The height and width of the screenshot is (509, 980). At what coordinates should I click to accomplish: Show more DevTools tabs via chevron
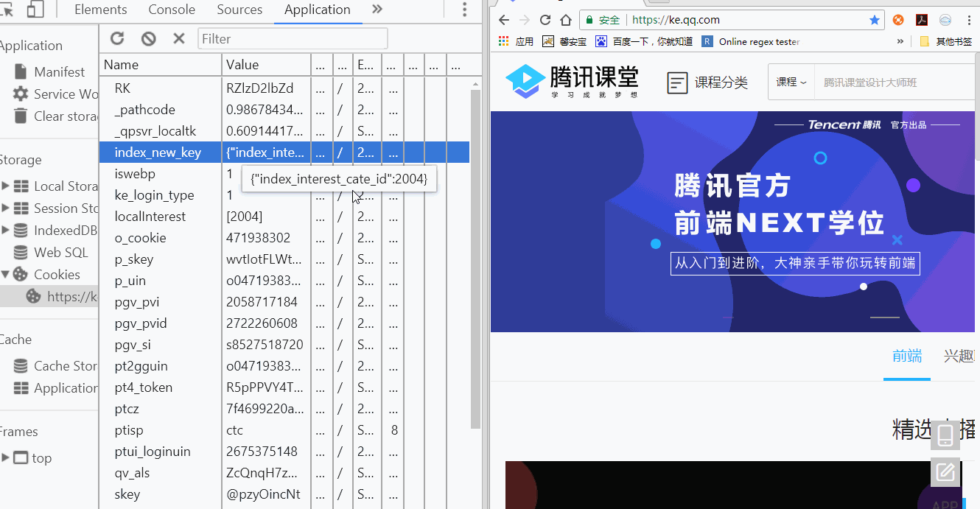(377, 10)
